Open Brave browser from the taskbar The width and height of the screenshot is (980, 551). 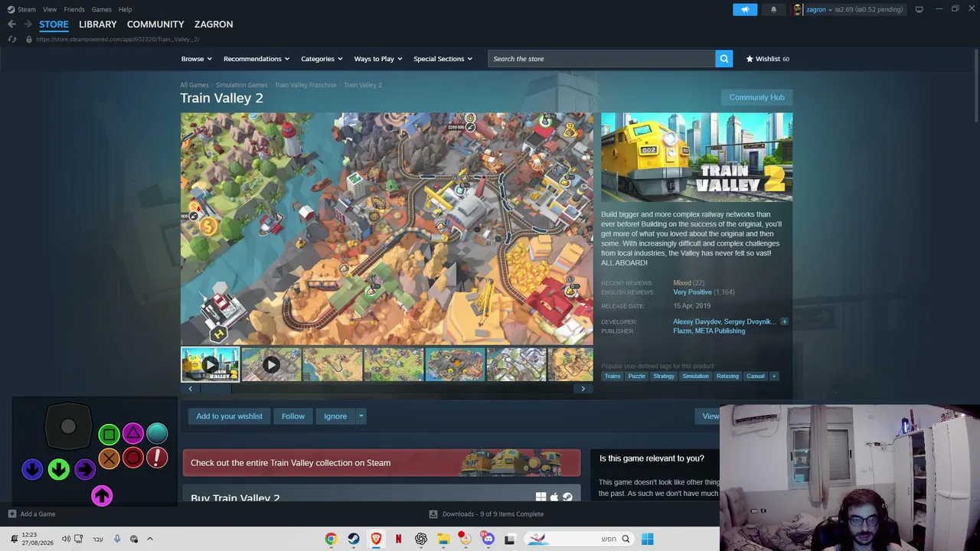coord(376,539)
